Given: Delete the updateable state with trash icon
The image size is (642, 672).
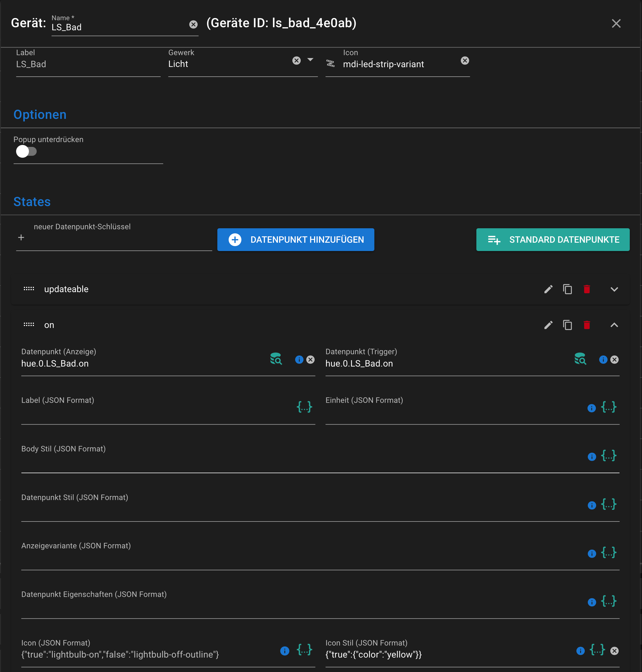Looking at the screenshot, I should (587, 289).
